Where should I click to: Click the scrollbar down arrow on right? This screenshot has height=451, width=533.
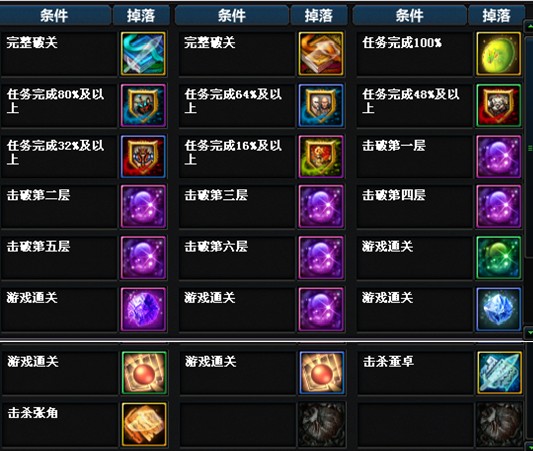click(x=529, y=332)
